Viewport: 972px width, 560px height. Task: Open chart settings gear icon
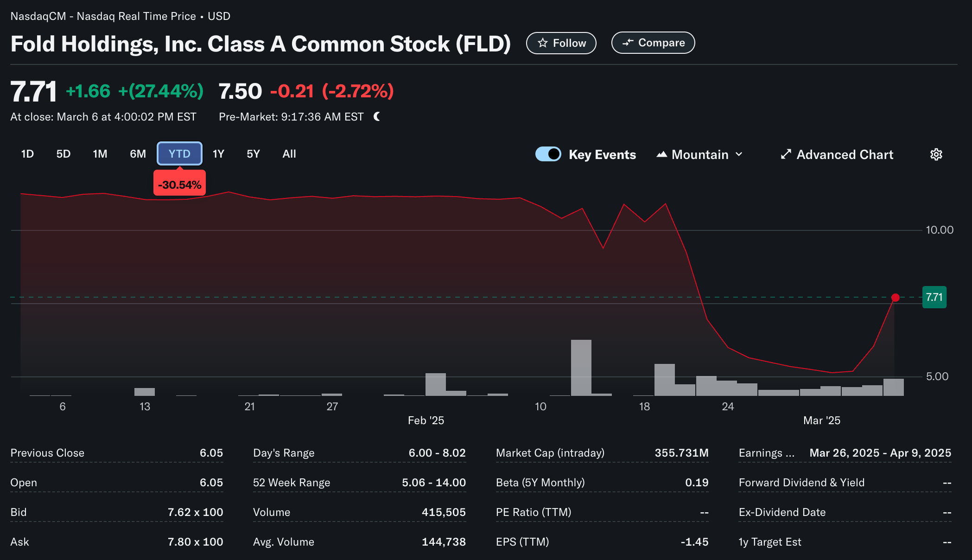tap(936, 154)
